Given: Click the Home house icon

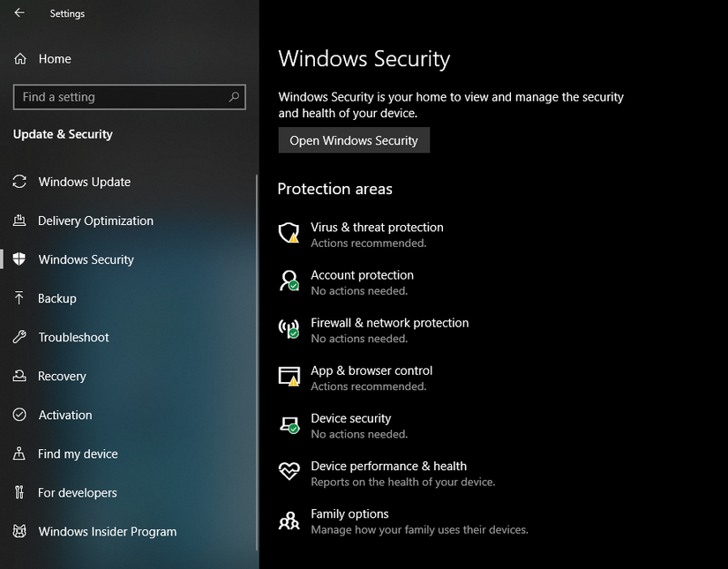Looking at the screenshot, I should (20, 59).
